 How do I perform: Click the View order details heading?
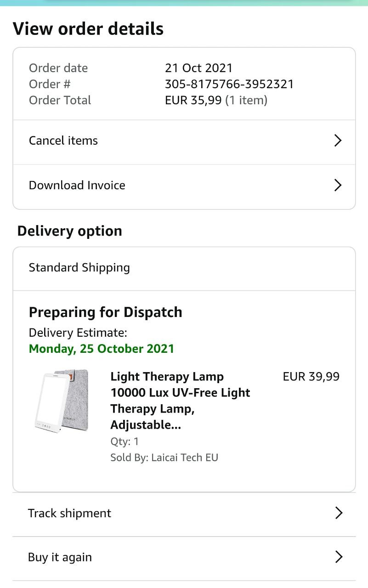tap(88, 28)
